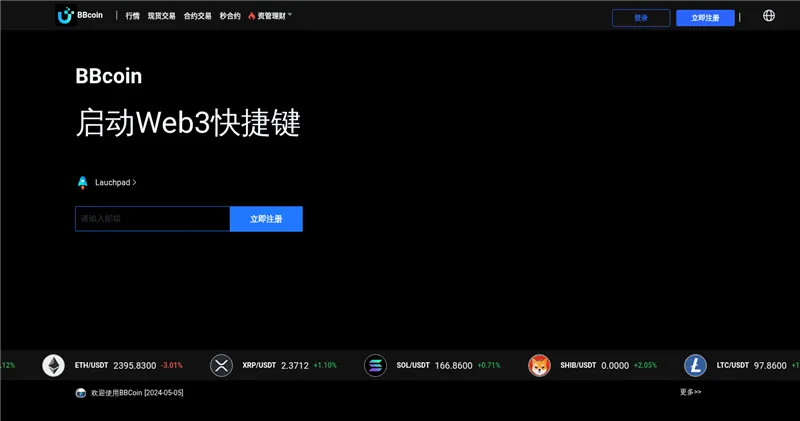Click the BBcoin logo icon
Viewport: 800px width, 421px height.
65,16
